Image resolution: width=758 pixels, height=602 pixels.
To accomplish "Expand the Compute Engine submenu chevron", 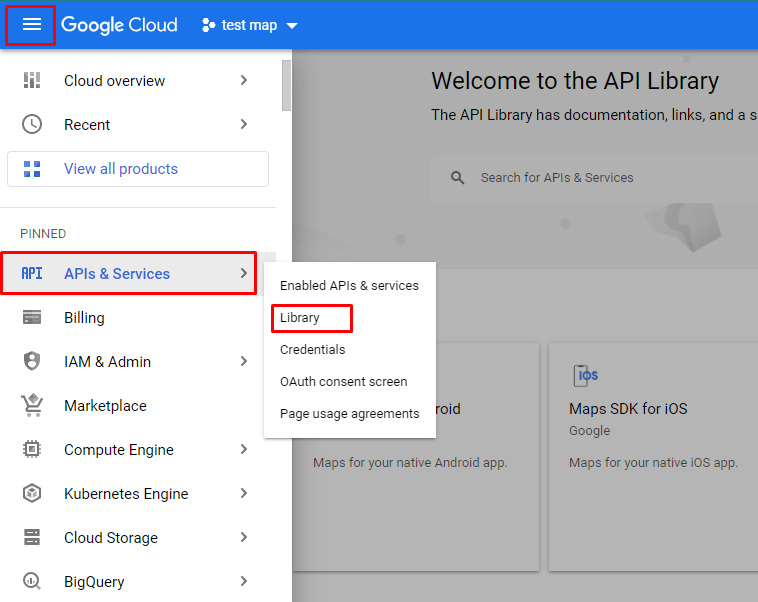I will (244, 450).
